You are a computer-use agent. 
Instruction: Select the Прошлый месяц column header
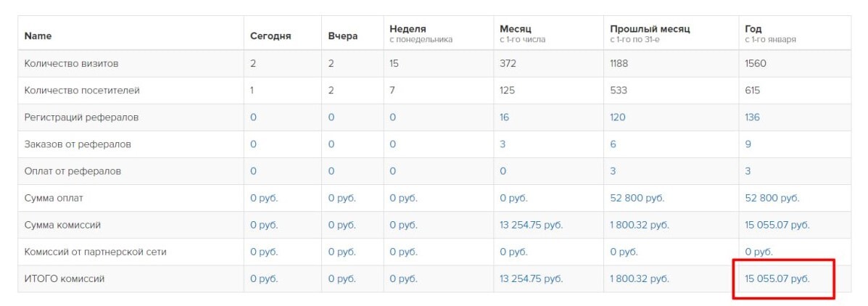(x=650, y=29)
